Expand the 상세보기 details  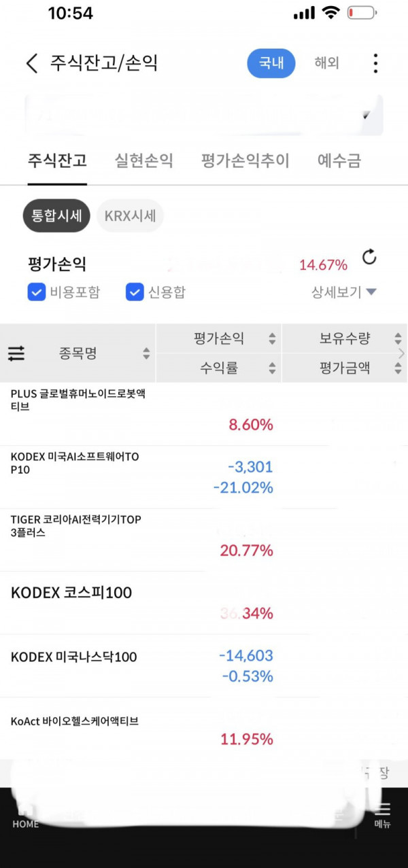click(343, 292)
